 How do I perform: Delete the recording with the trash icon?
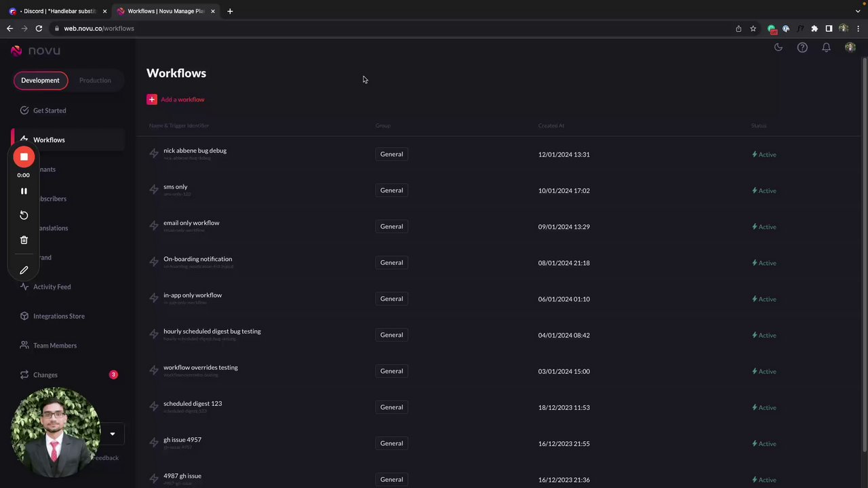(x=24, y=240)
